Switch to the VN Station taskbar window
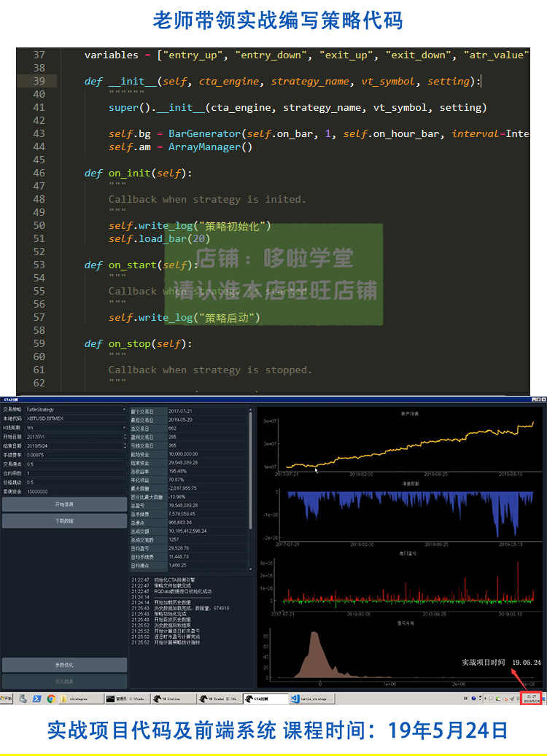 [173, 698]
